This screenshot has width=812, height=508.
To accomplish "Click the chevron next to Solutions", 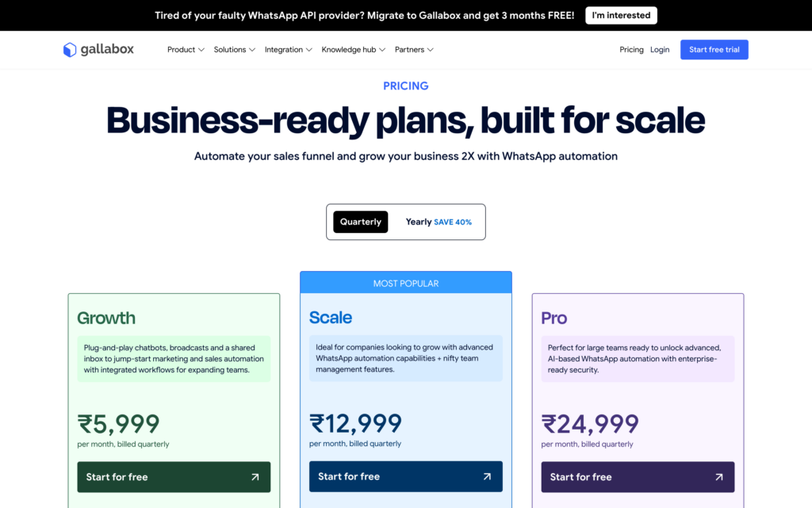I will (x=253, y=49).
